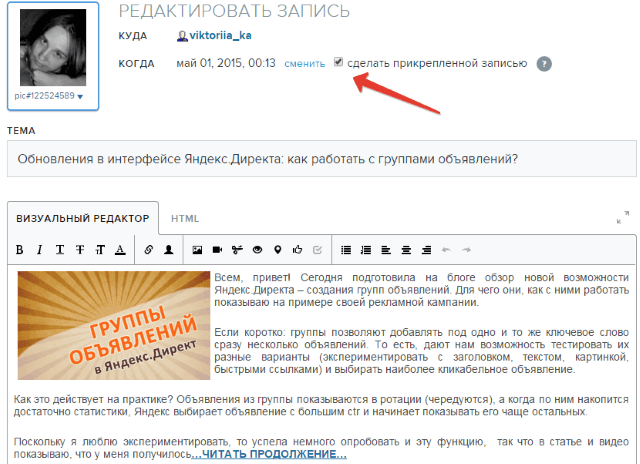
Task: Open the userpic dropdown pic#122524589
Action: [49, 96]
